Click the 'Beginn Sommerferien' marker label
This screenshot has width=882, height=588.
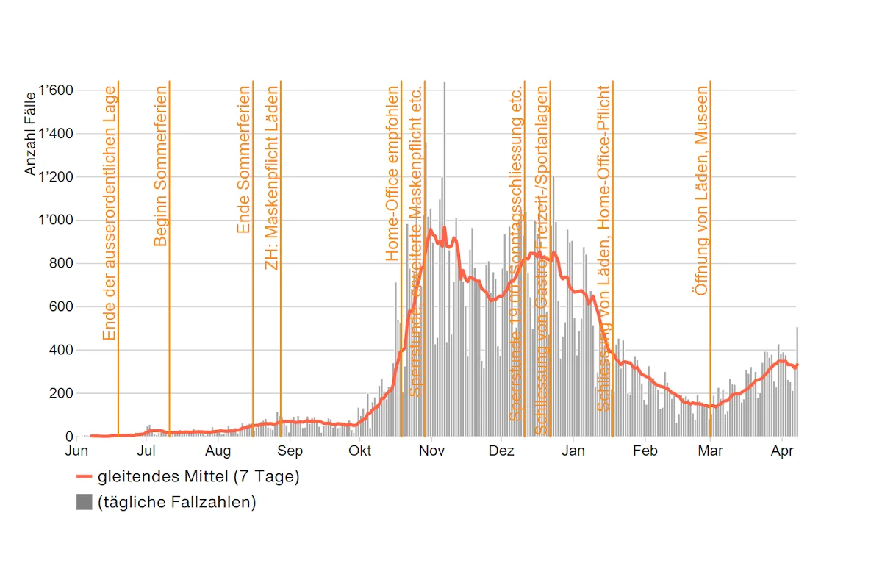pyautogui.click(x=160, y=166)
